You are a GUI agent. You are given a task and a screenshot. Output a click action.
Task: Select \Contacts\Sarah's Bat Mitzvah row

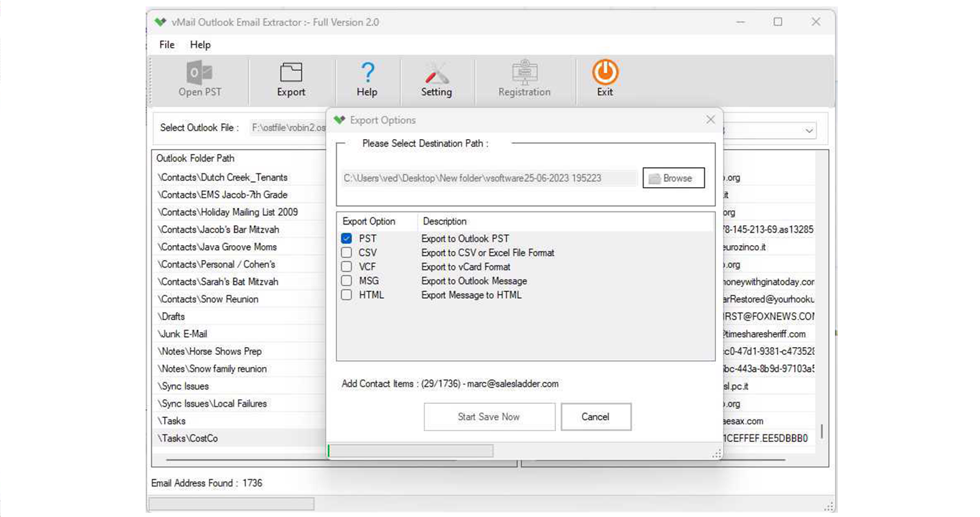click(x=217, y=282)
